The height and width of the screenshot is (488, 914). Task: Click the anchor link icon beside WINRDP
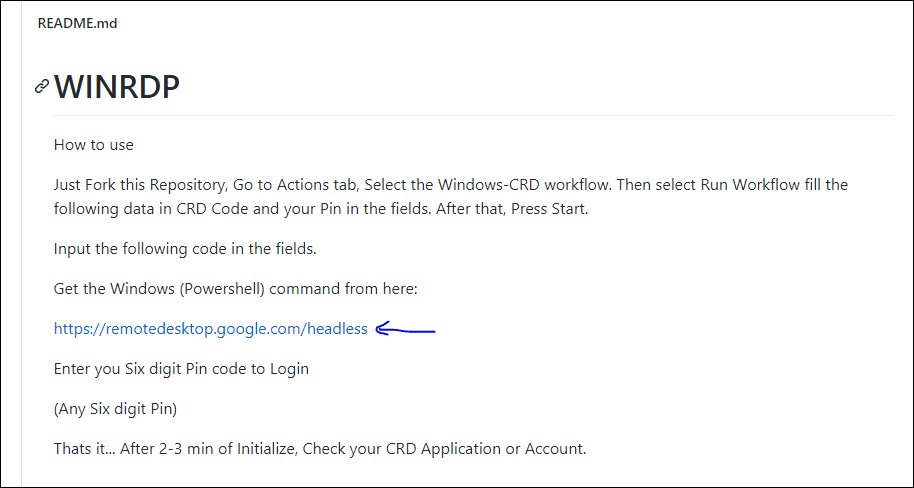[x=42, y=87]
